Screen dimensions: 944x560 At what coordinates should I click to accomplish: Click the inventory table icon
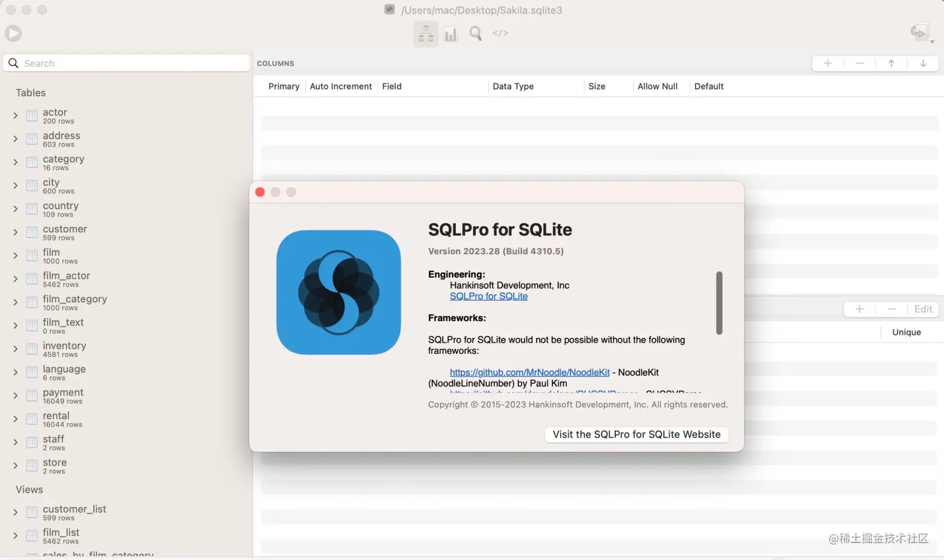(x=32, y=349)
